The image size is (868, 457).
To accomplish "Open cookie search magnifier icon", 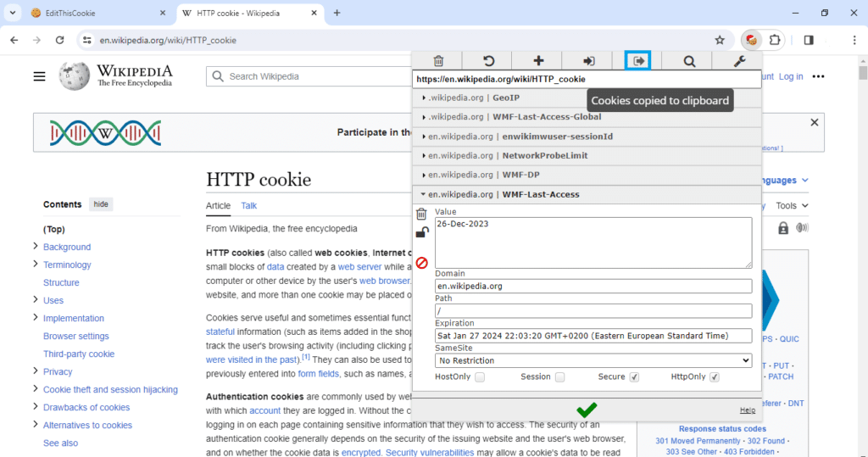I will coord(689,61).
